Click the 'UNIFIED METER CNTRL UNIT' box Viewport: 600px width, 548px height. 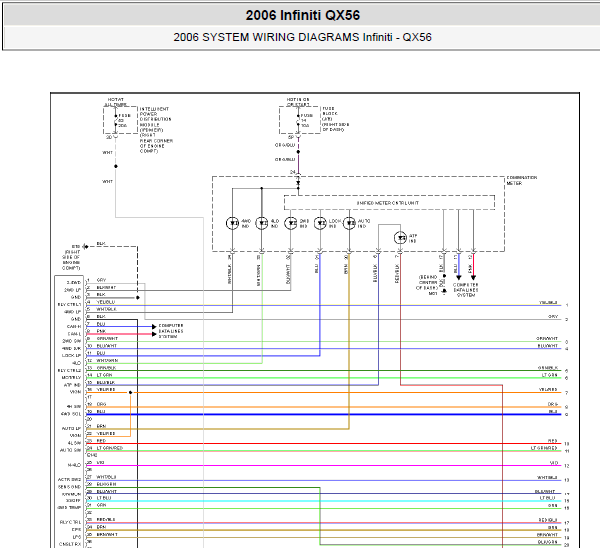(389, 203)
